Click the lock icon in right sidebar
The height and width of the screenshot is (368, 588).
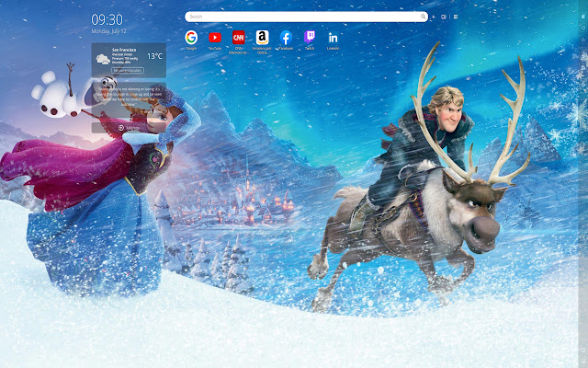coord(583,39)
